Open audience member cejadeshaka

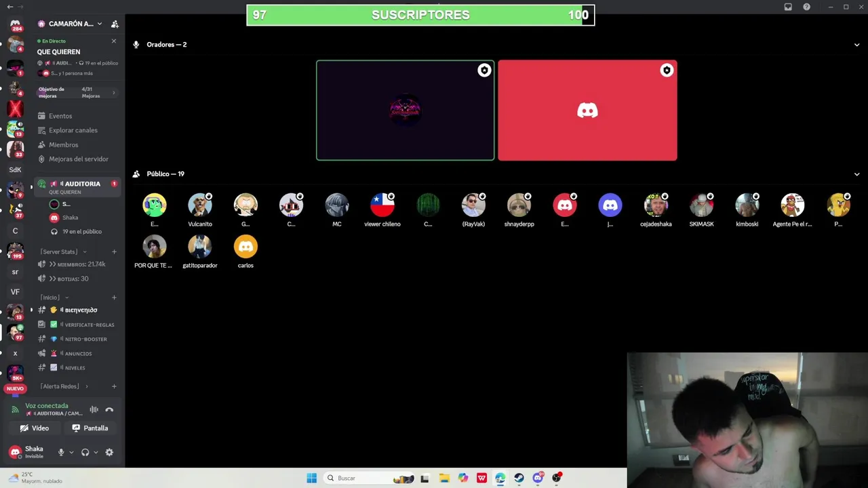pos(656,209)
